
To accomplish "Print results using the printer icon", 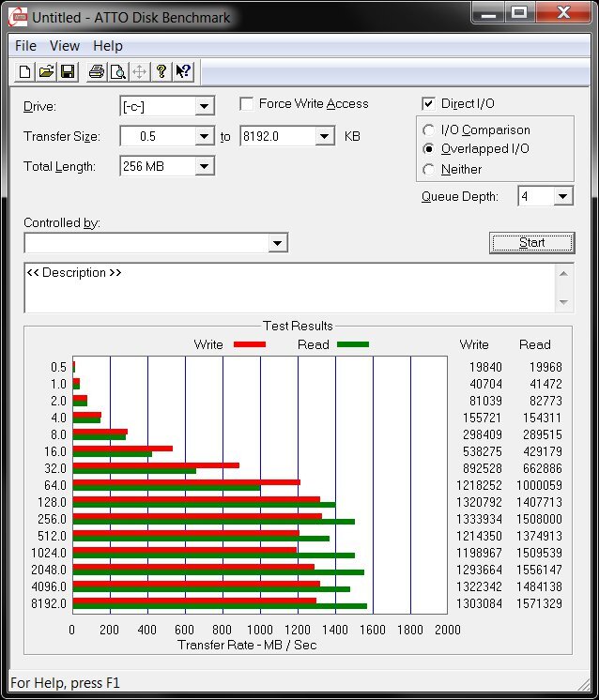I will coord(96,71).
